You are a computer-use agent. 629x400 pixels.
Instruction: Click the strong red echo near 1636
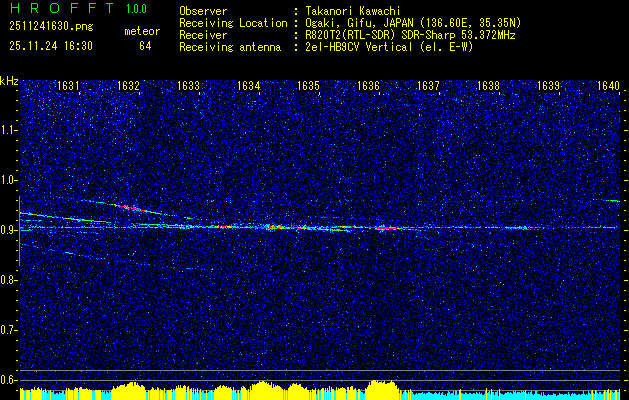tap(382, 227)
